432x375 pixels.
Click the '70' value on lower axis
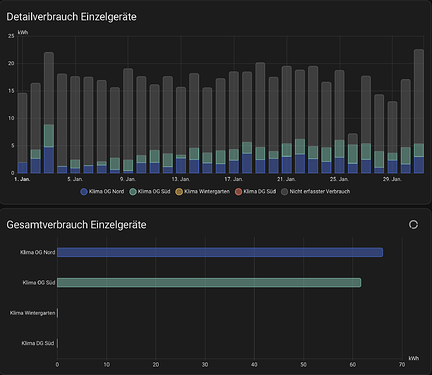click(x=402, y=365)
